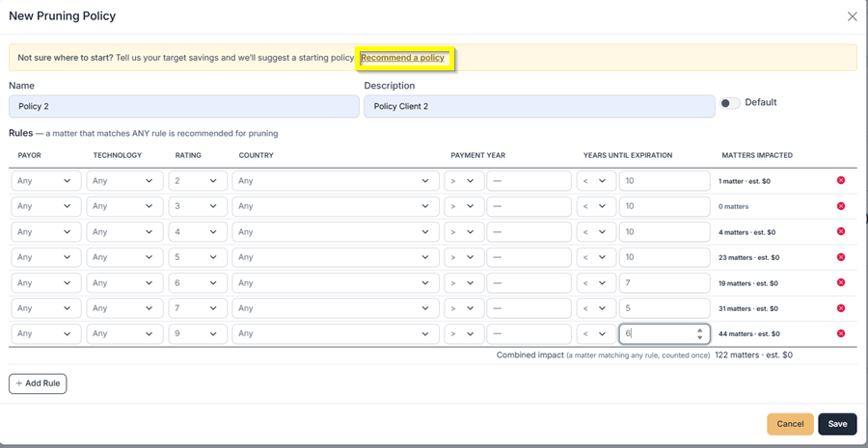Delete the Rating 2 rule

click(841, 180)
